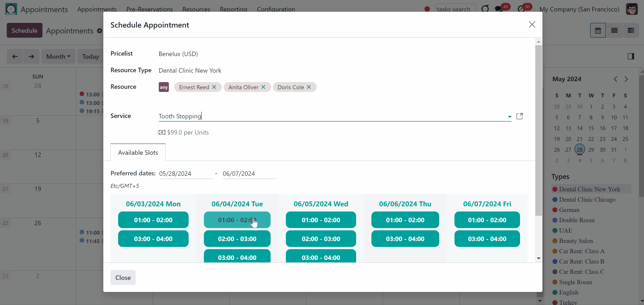
Task: Show next month in mini calendar
Action: pos(626,79)
